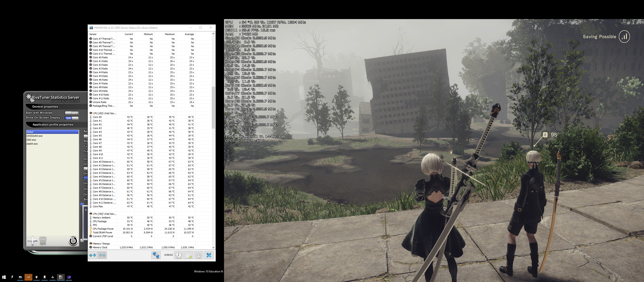Select the OBS.exe profile
This screenshot has height=282, width=644.
pos(31,140)
